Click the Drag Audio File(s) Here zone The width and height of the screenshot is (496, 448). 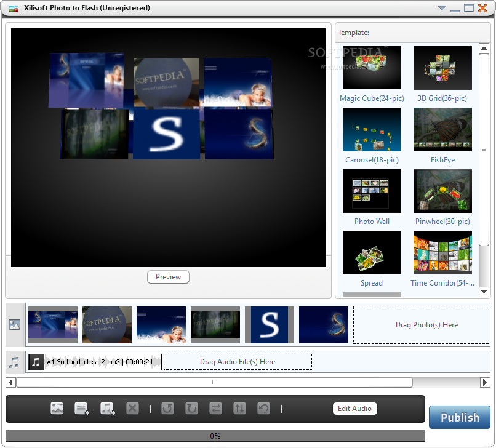pos(238,362)
